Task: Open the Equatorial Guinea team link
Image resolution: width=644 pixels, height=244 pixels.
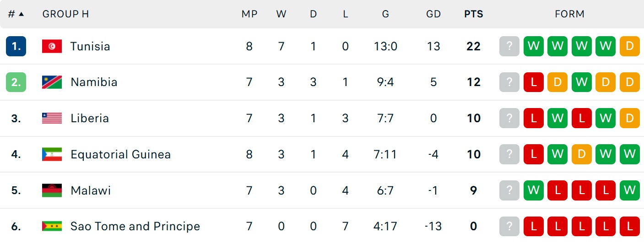Action: pos(120,154)
